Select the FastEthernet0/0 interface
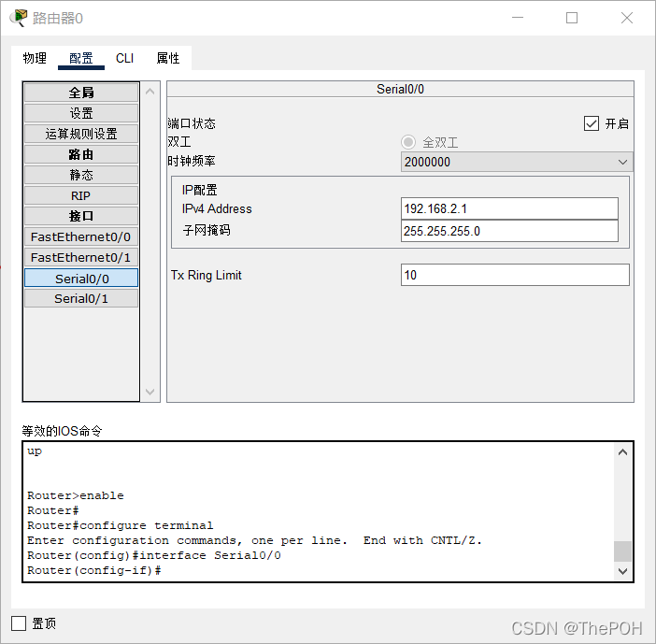Viewport: 656px width, 644px height. pos(81,236)
